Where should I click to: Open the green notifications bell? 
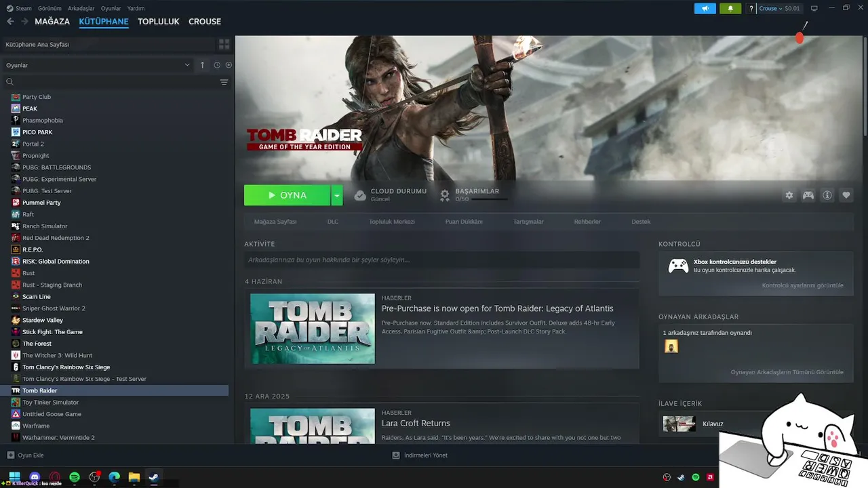click(x=730, y=8)
